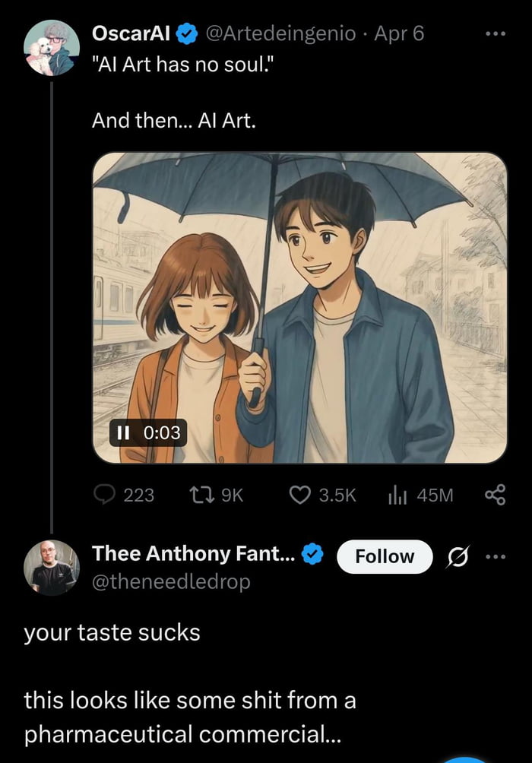The height and width of the screenshot is (763, 532).
Task: Toggle follow state via the Follow button
Action: click(x=385, y=556)
